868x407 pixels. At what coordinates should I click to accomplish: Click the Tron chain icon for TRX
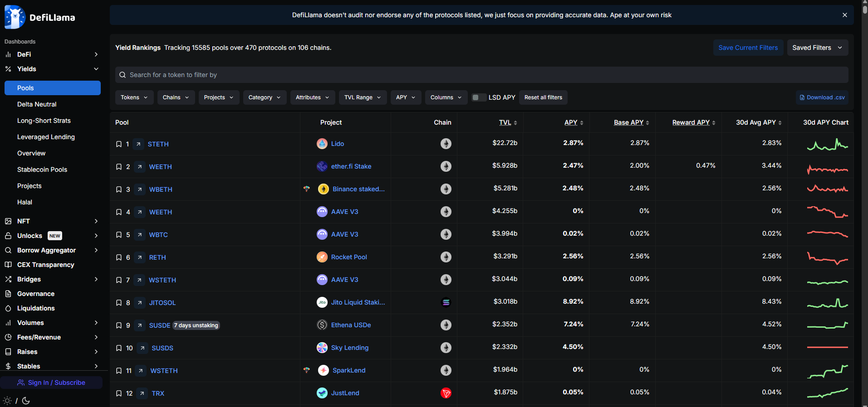pos(446,393)
